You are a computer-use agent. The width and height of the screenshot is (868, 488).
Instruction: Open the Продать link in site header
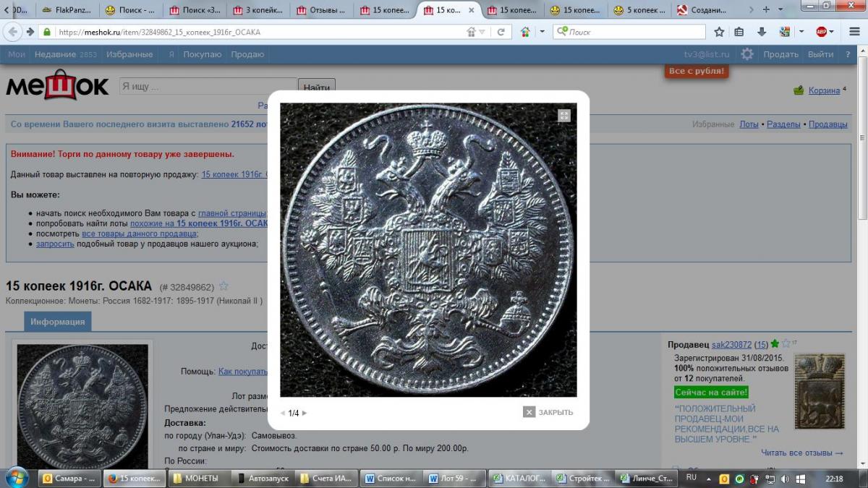coord(781,54)
